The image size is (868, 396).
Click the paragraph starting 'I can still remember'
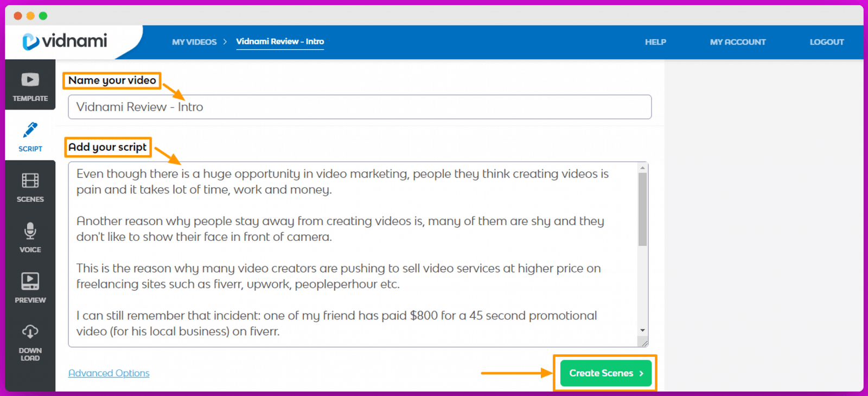[x=336, y=323]
